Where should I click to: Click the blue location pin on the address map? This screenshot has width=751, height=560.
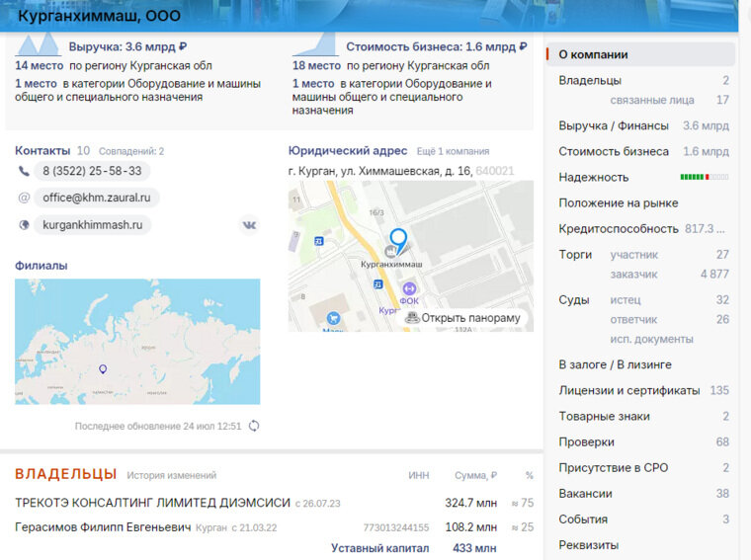point(398,240)
